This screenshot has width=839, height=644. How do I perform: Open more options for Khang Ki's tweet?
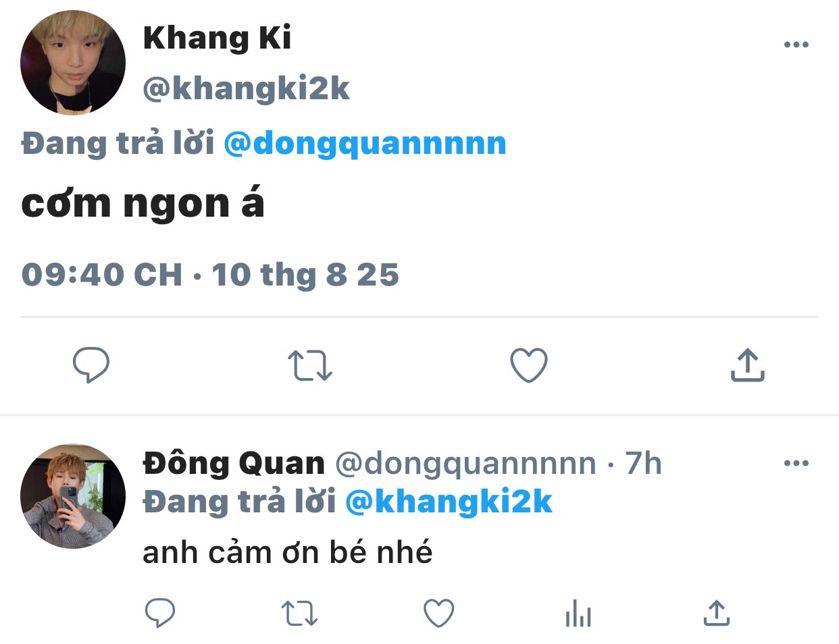coord(796,45)
